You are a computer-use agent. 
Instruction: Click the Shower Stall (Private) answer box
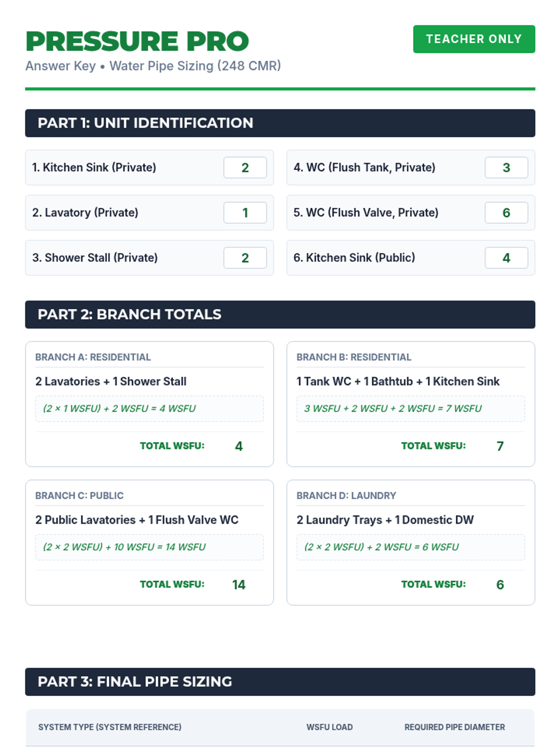(x=245, y=258)
